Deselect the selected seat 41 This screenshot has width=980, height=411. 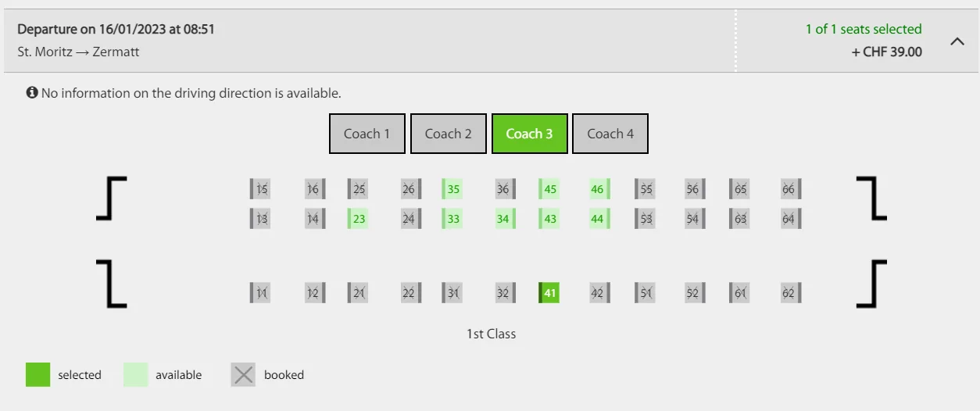point(549,293)
